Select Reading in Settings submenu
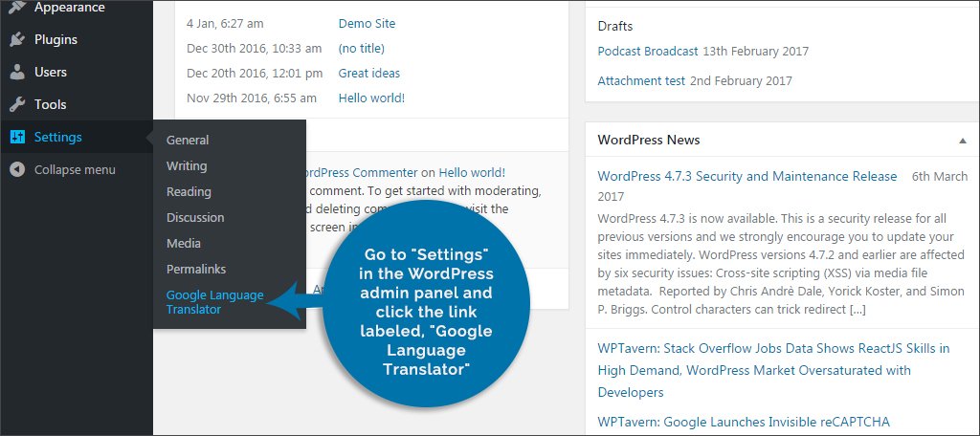Image resolution: width=980 pixels, height=436 pixels. point(189,192)
